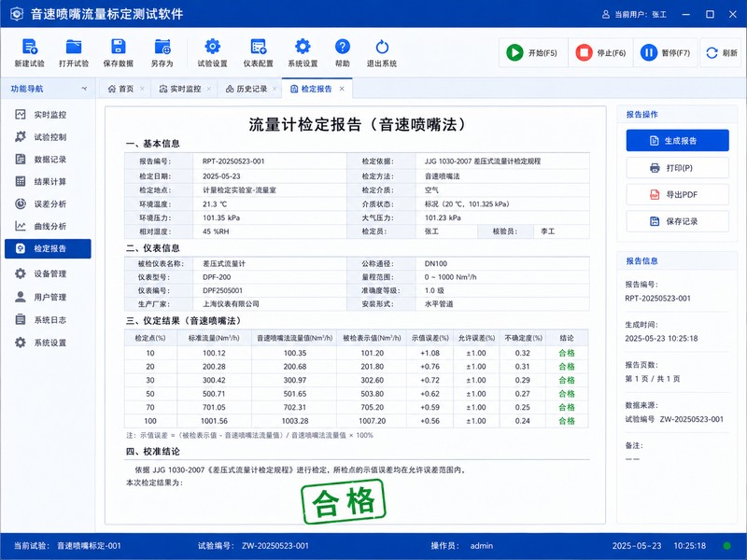This screenshot has height=560, width=747.
Task: Close the 检定报告 tab
Action: [342, 89]
